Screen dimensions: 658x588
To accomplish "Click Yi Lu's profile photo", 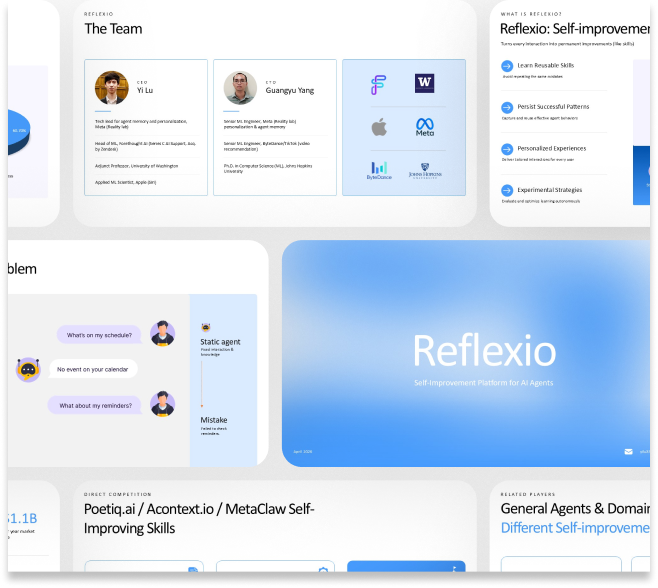I will (112, 87).
